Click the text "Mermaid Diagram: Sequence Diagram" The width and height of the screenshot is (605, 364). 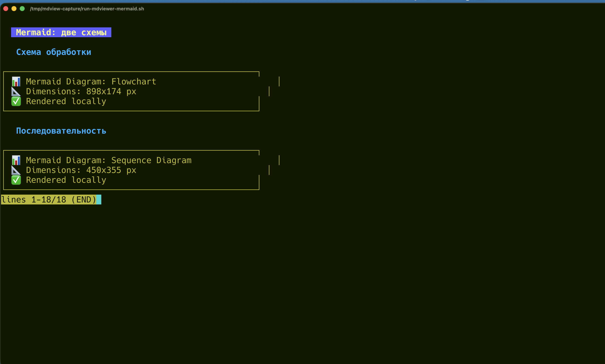pos(109,160)
